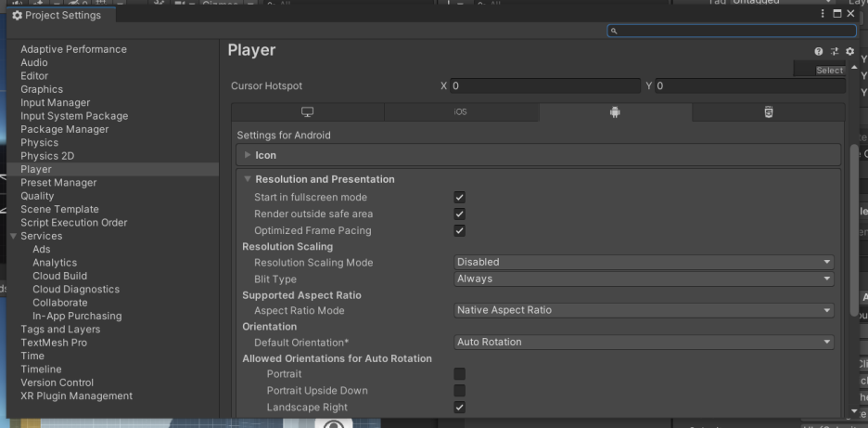
Task: Go to Graphics settings
Action: point(42,89)
